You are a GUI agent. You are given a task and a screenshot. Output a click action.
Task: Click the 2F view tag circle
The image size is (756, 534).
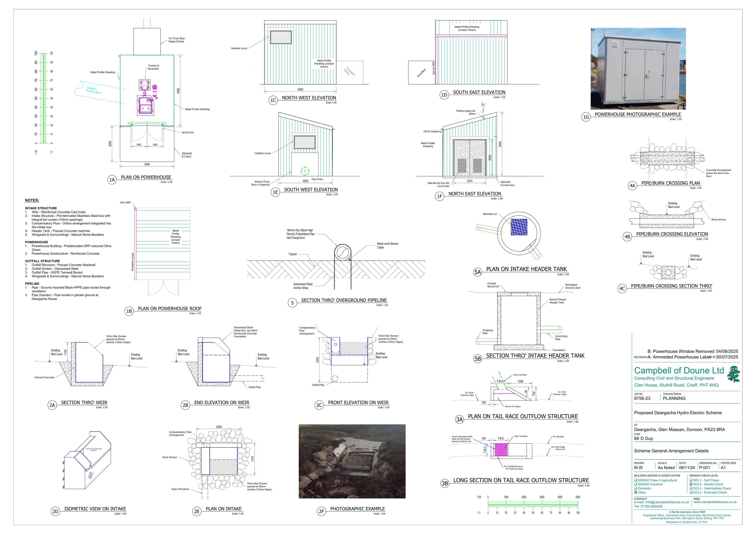pyautogui.click(x=321, y=512)
